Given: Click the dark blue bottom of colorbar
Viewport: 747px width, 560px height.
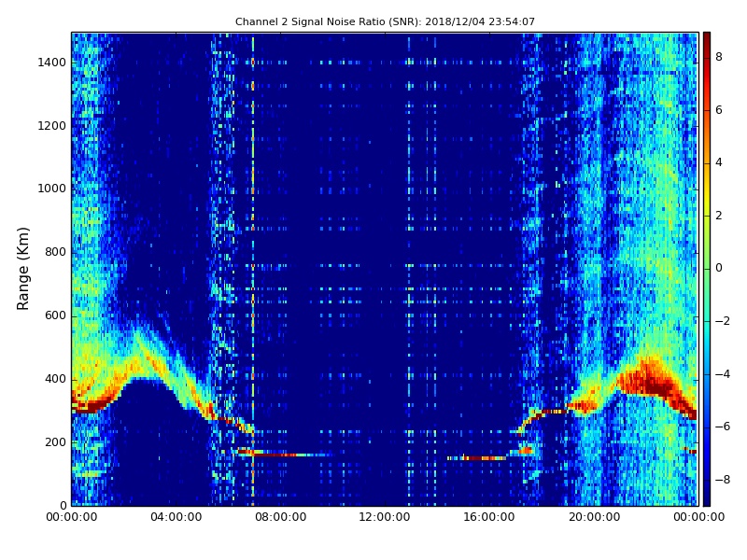Looking at the screenshot, I should [706, 500].
